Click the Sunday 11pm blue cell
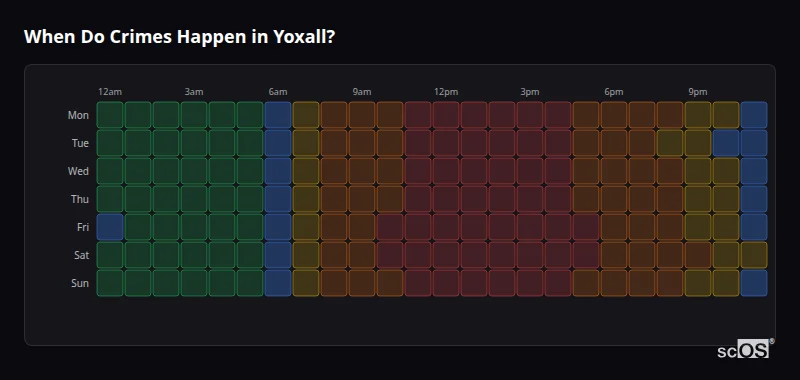This screenshot has width=800, height=380. point(754,283)
